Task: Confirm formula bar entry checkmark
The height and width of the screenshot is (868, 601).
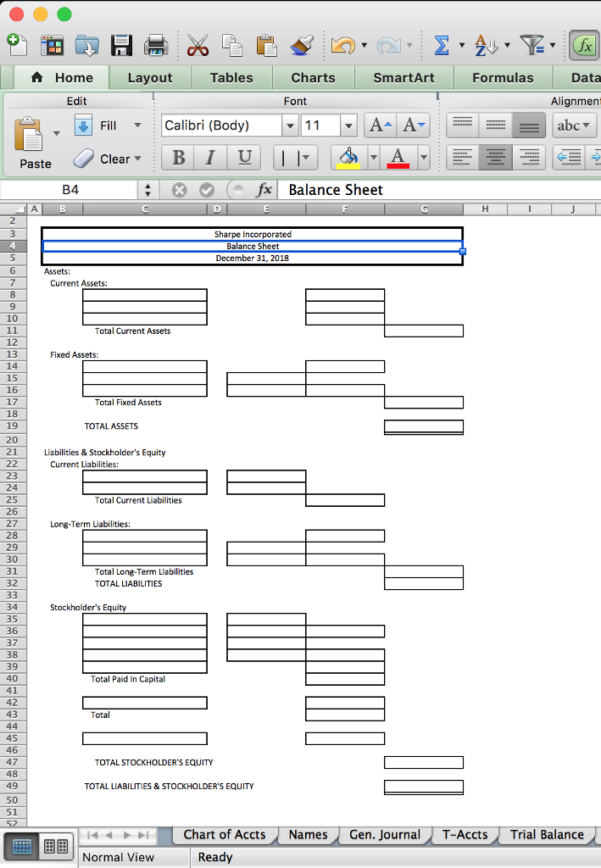Action: click(207, 190)
